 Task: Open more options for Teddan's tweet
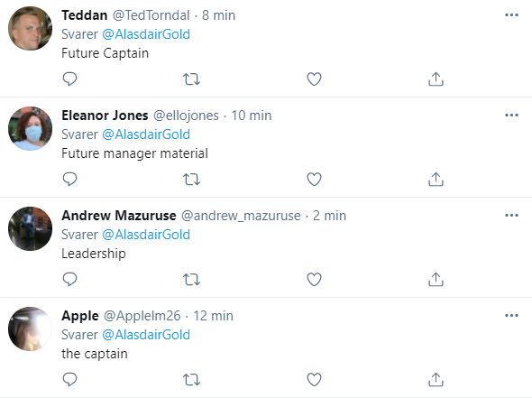[511, 15]
